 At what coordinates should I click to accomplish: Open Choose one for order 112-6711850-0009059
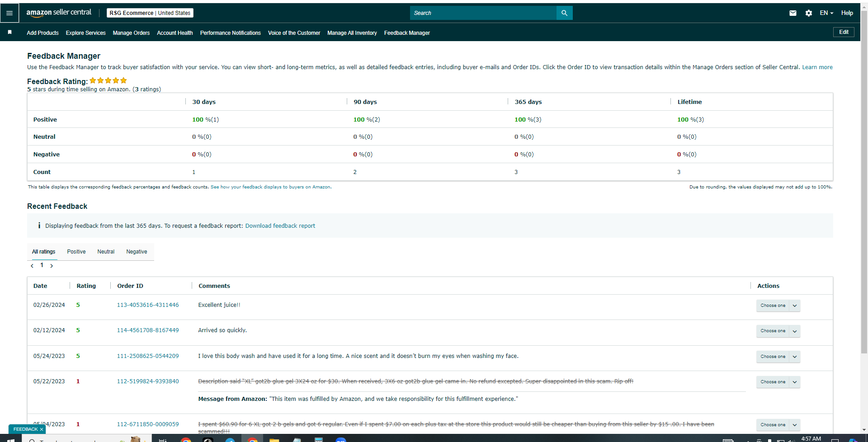(x=778, y=425)
